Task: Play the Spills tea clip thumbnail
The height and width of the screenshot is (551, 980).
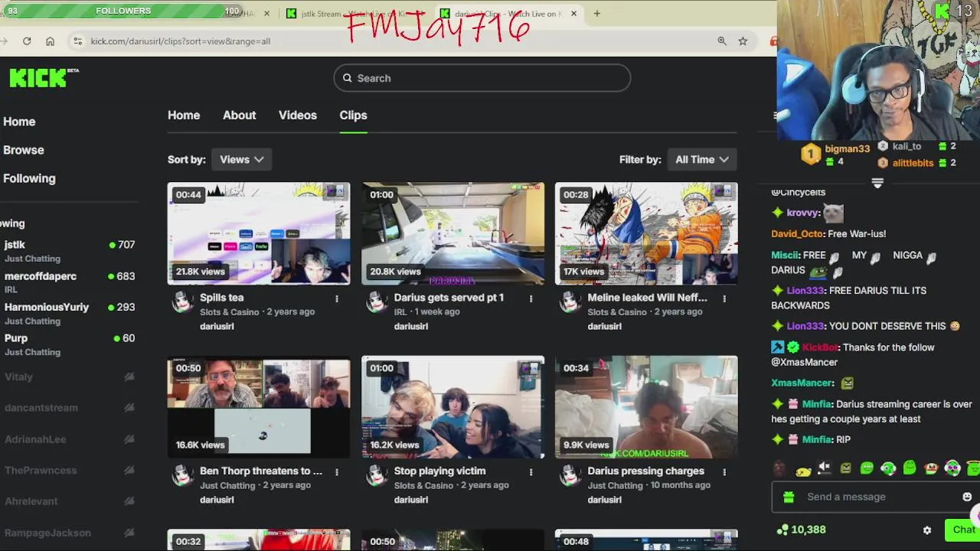Action: (x=259, y=233)
